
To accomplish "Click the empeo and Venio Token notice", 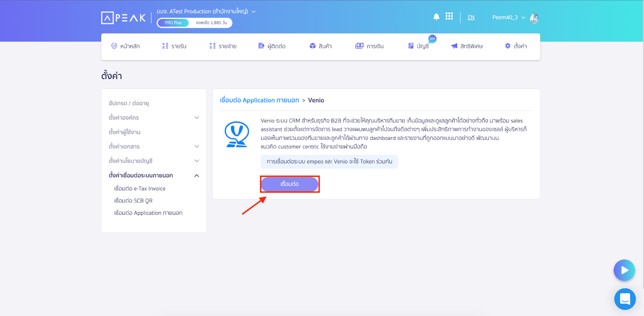I will (x=329, y=162).
